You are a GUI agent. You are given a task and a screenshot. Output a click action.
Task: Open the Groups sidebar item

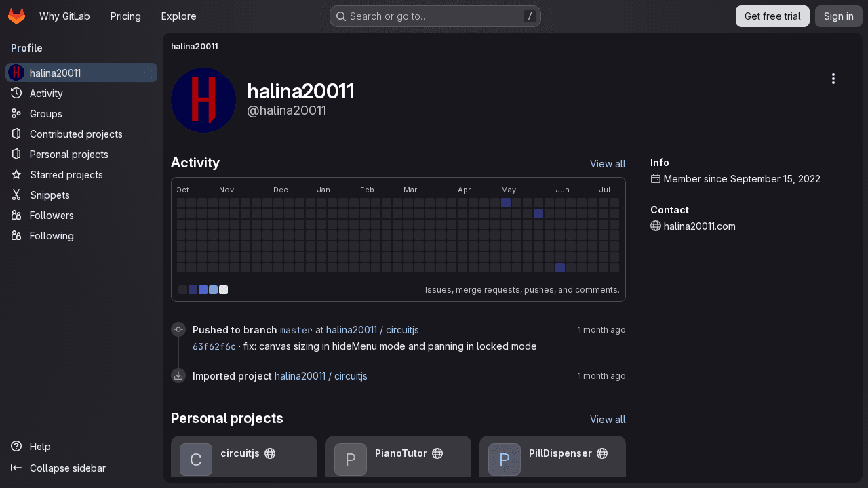click(x=81, y=114)
